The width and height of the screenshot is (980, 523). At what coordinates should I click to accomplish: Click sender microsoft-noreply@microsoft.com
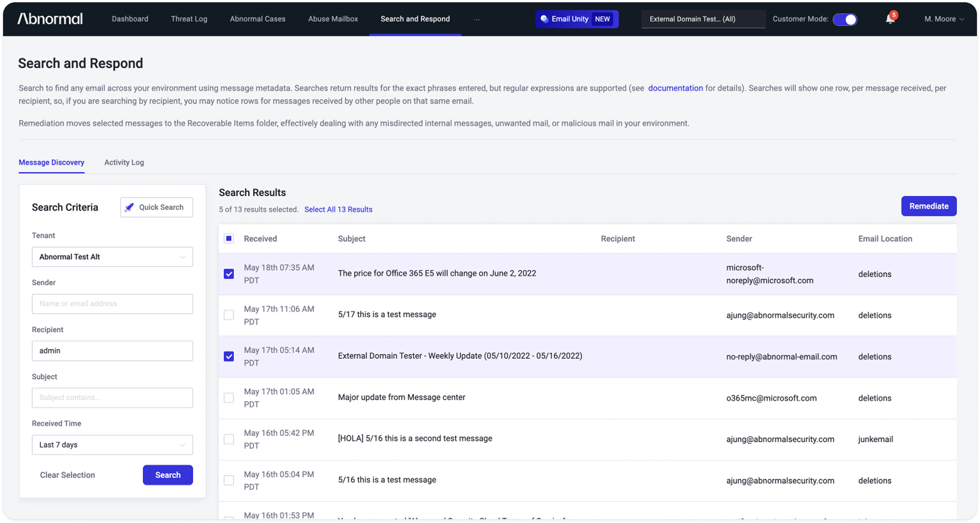770,274
